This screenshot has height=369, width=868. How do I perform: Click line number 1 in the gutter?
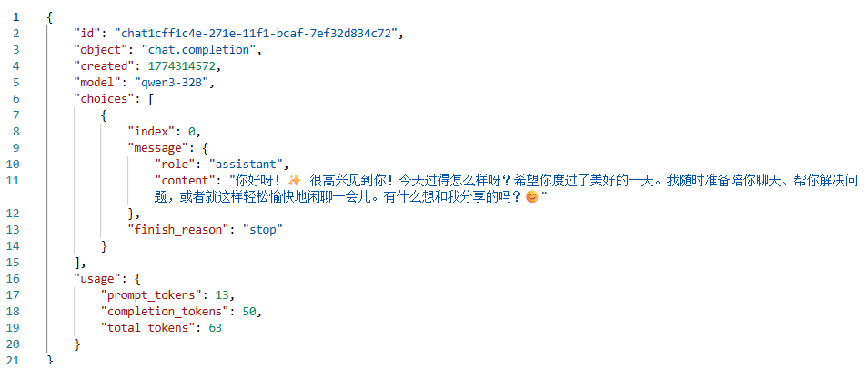pyautogui.click(x=15, y=17)
